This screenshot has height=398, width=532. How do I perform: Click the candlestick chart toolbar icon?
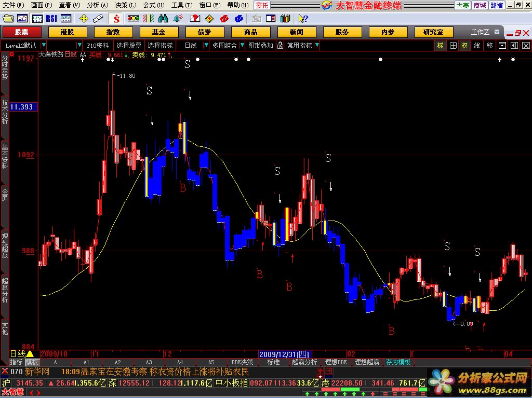pyautogui.click(x=37, y=18)
